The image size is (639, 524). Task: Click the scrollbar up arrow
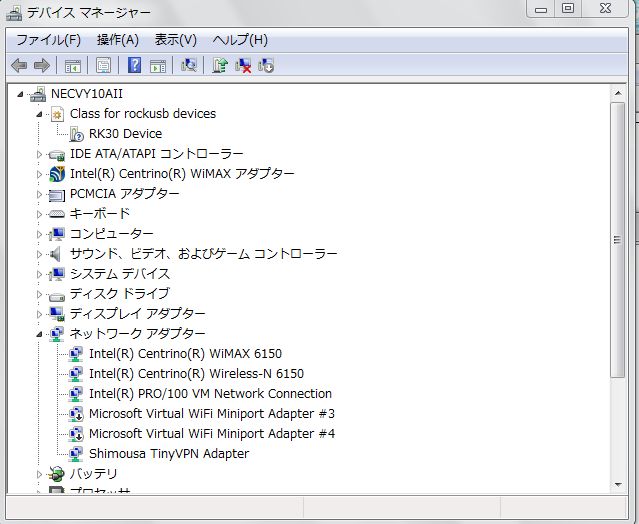pyautogui.click(x=618, y=93)
